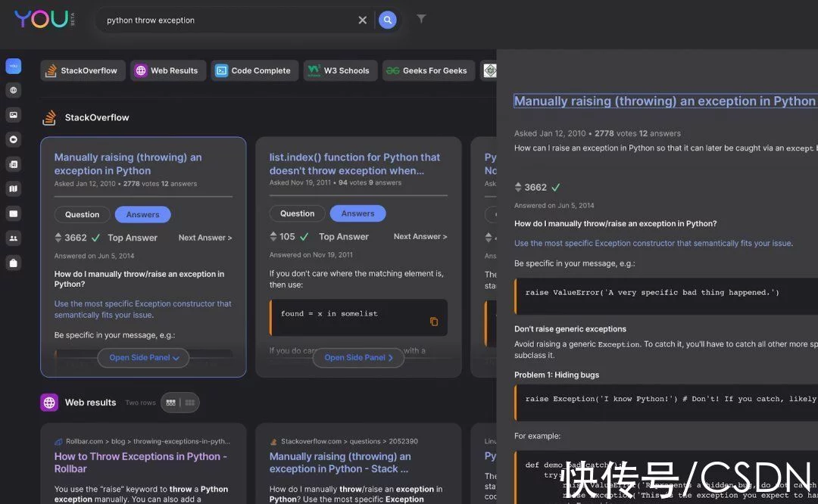Switch to Question in the list.index() card
This screenshot has width=818, height=504.
[x=298, y=213]
